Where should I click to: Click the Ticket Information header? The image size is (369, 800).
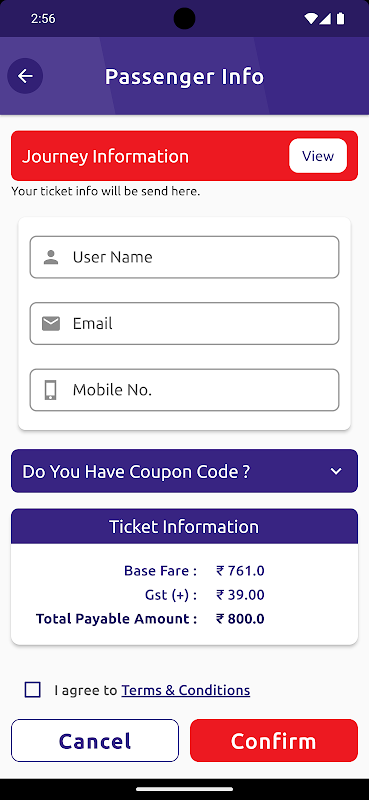point(184,527)
